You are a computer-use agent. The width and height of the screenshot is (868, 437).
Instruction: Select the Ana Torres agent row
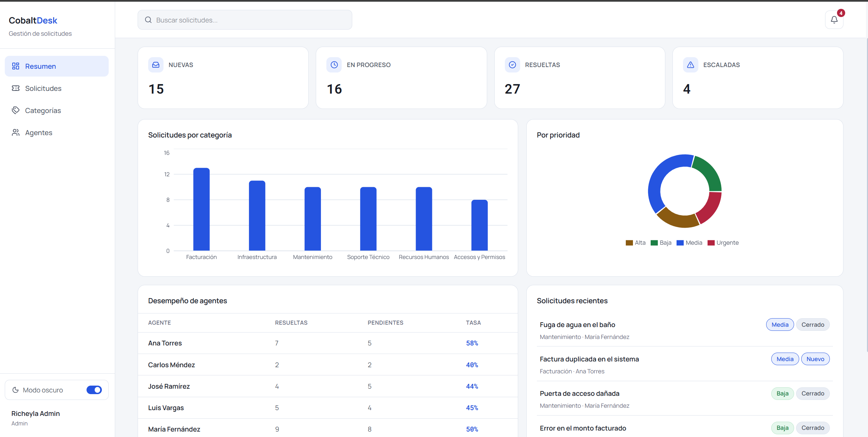pos(328,343)
